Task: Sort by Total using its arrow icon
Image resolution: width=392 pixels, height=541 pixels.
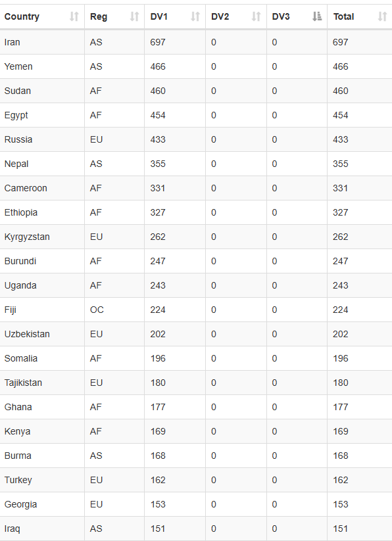Action: click(382, 16)
